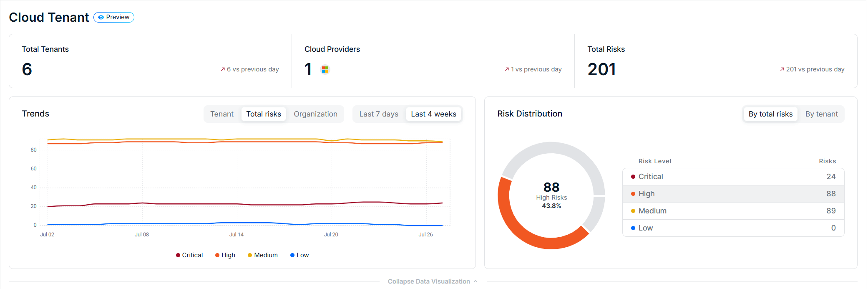Click the collapse chevron icon at bottom

[476, 281]
